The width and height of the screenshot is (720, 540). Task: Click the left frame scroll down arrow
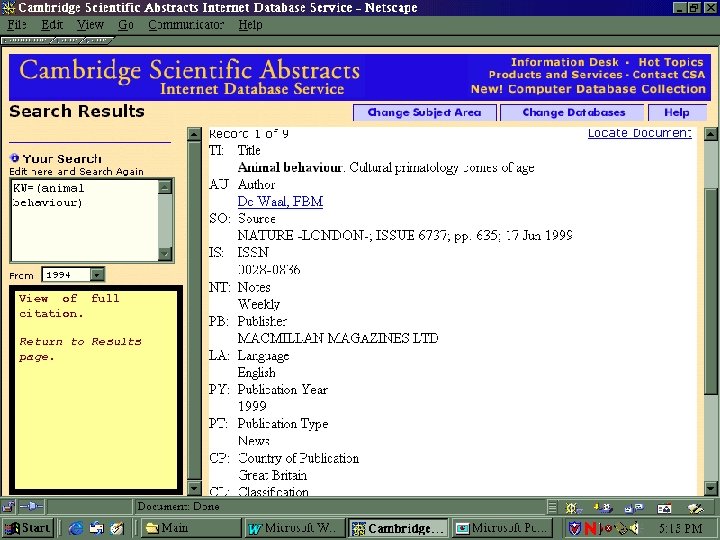point(194,488)
